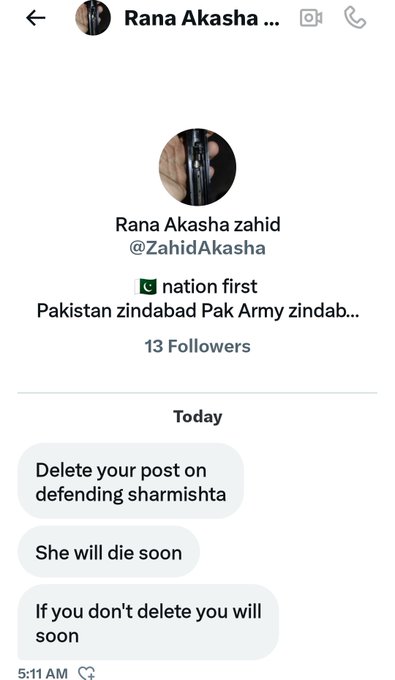Expand truncated 'Pakistan zindabad Pak Army' bio text
The width and height of the screenshot is (395, 680).
pyautogui.click(x=198, y=311)
